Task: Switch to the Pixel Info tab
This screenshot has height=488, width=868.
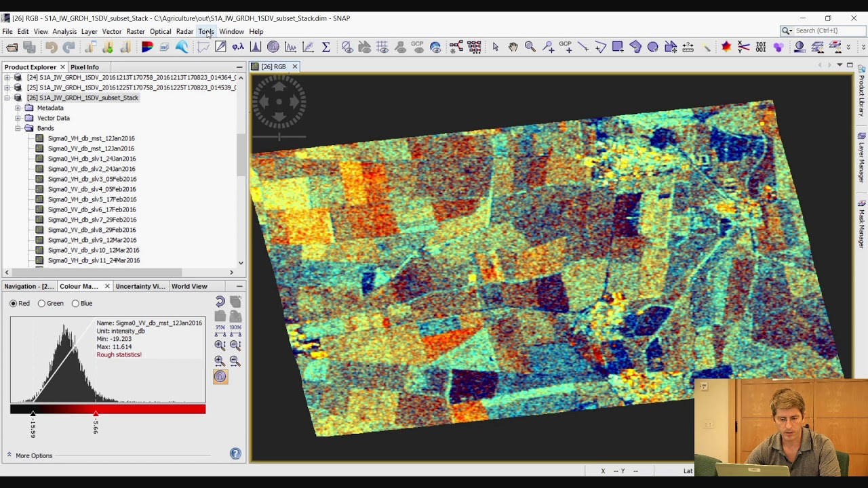Action: [x=85, y=67]
